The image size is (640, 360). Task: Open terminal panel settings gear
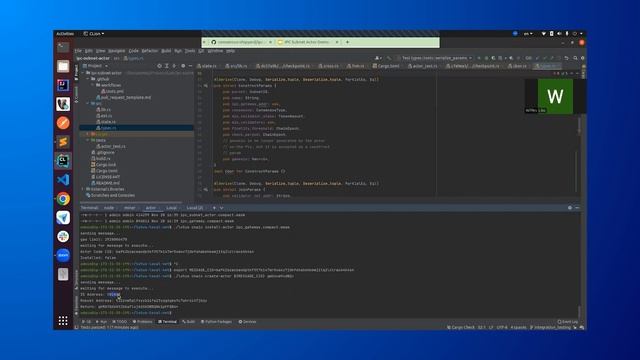coord(570,208)
